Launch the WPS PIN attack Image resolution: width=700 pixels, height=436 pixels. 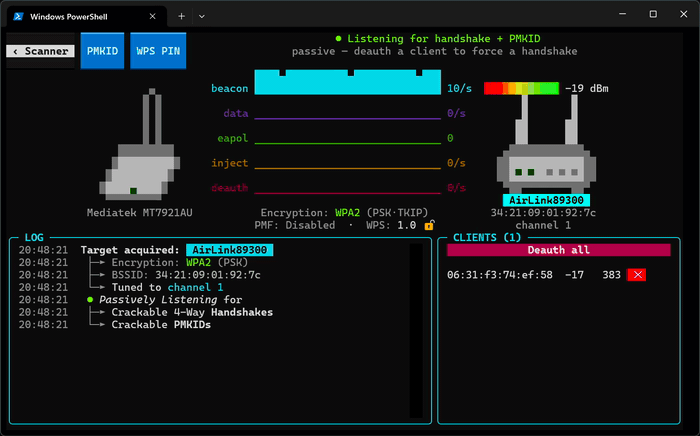click(158, 51)
